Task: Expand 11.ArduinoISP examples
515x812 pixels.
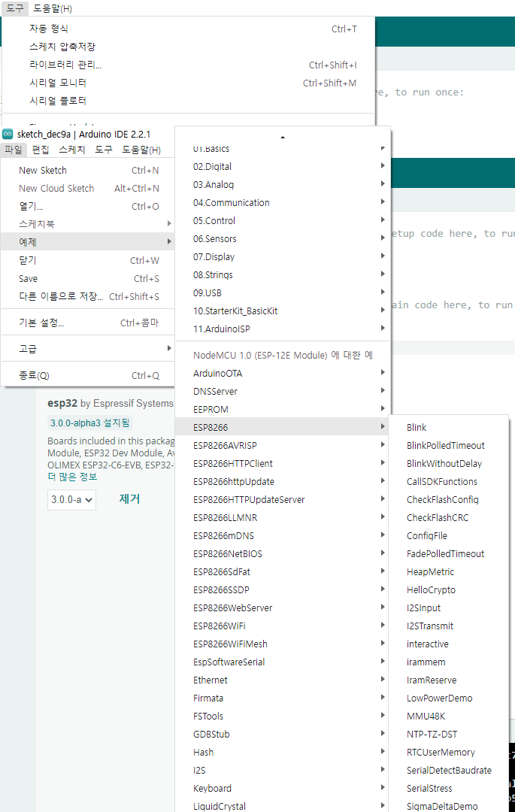Action: [283, 329]
